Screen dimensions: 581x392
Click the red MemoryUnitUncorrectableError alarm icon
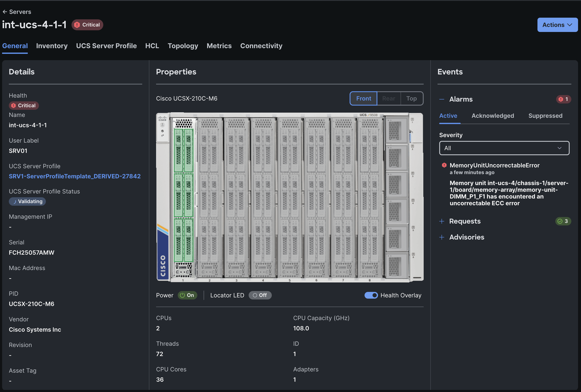(x=444, y=165)
